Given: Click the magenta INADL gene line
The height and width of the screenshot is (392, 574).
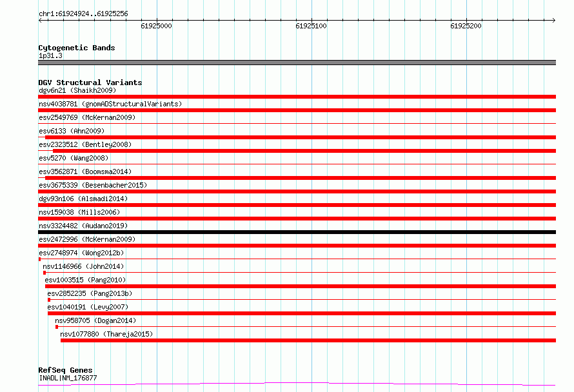Looking at the screenshot, I should (297, 384).
